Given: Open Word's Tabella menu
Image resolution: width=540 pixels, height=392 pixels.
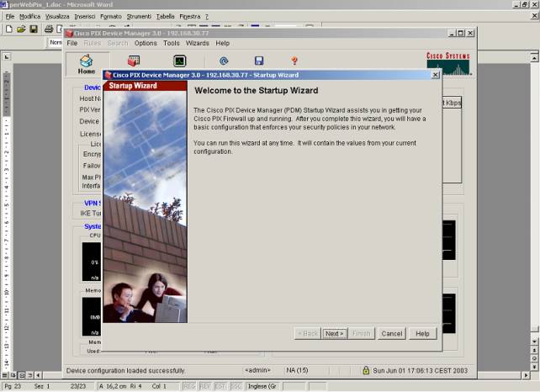Looking at the screenshot, I should pyautogui.click(x=166, y=16).
